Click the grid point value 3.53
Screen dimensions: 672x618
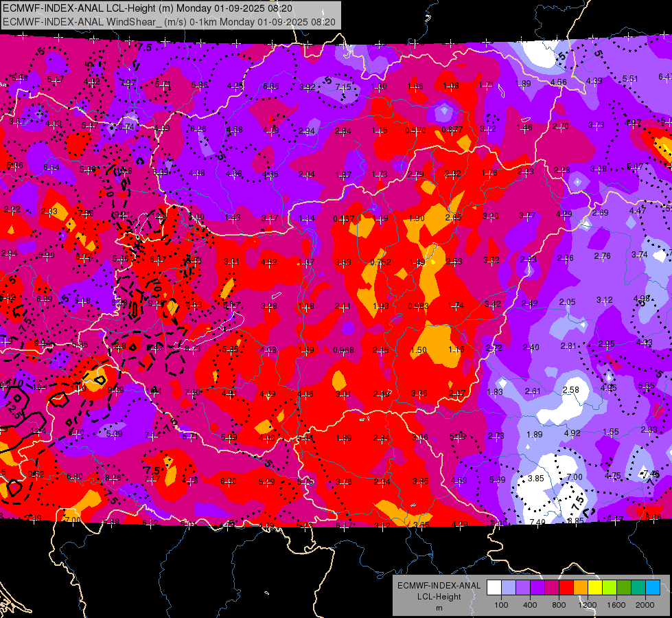click(x=343, y=262)
